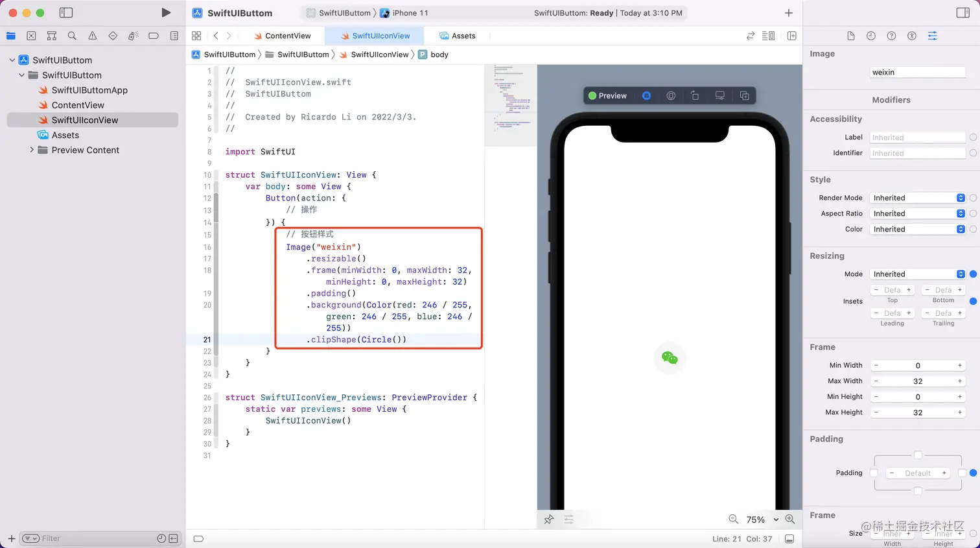Toggle the Insets Bottom blue radio option
This screenshot has height=548, width=980.
(x=974, y=300)
